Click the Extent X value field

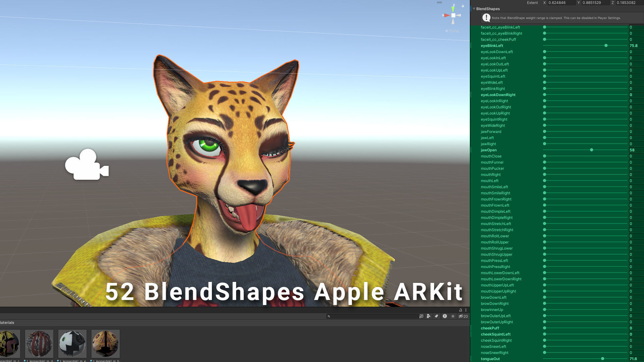click(x=561, y=3)
